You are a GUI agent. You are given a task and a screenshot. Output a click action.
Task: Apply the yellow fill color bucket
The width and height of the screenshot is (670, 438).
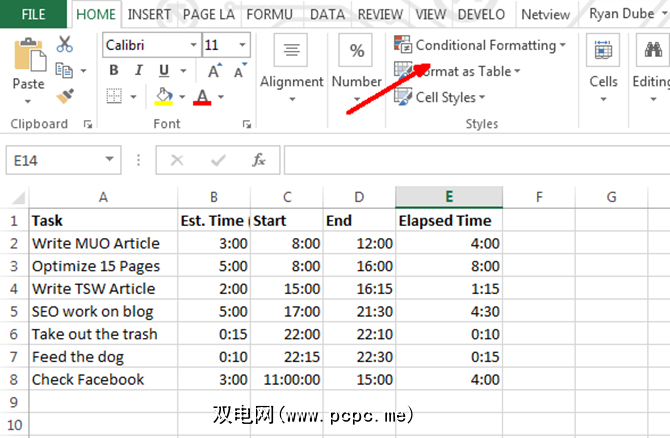164,96
